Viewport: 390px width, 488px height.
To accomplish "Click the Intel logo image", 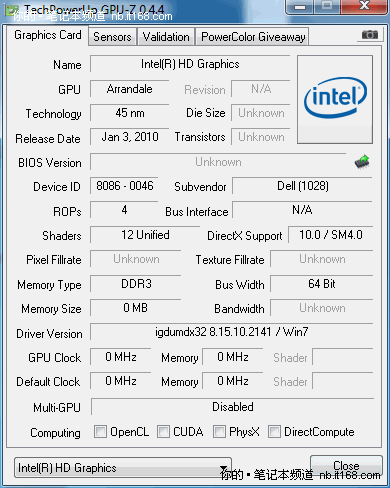I will (335, 99).
